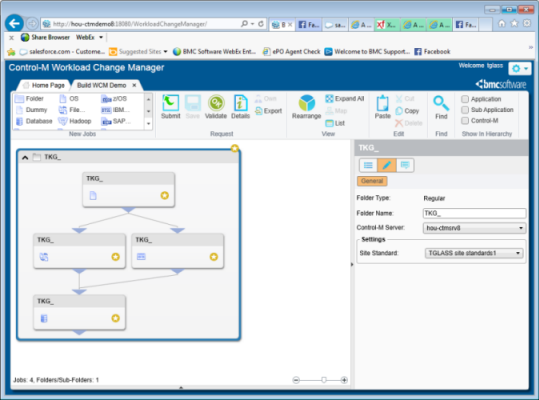Enable Sub Application in hierarchy
The height and width of the screenshot is (400, 539).
point(465,110)
